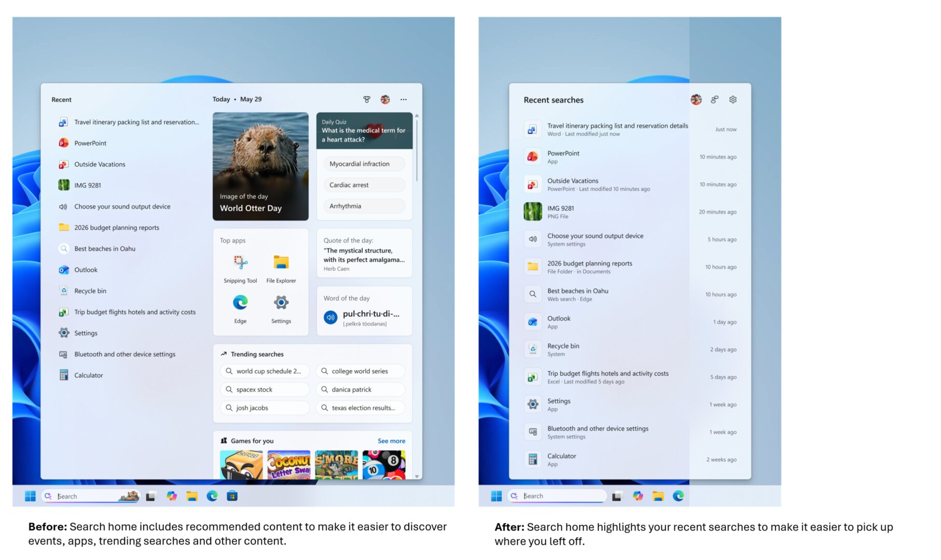
Task: Search trending topic danica patrick
Action: 361,389
